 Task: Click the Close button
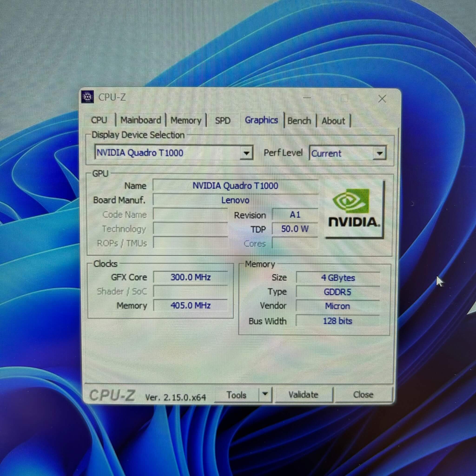click(363, 394)
